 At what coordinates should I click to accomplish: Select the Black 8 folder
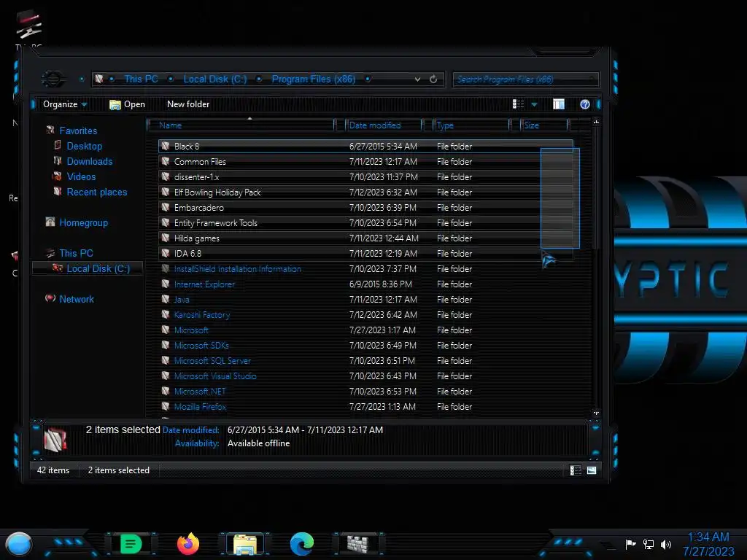click(x=365, y=146)
